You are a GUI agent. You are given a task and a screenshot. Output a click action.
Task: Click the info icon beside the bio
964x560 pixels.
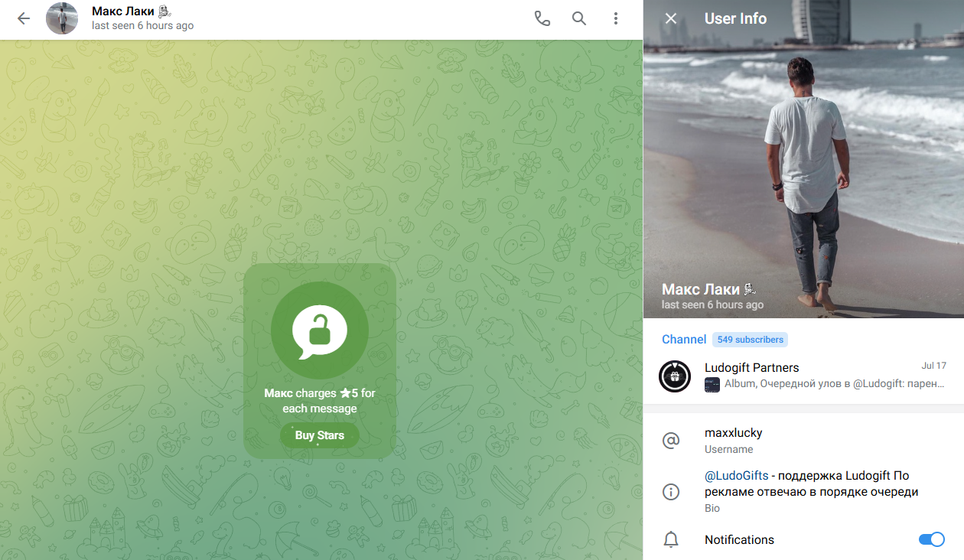pyautogui.click(x=671, y=492)
